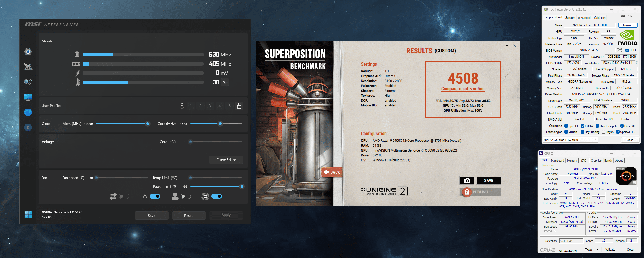Click the 'A' auto fan icon
The width and height of the screenshot is (644, 258).
click(145, 197)
